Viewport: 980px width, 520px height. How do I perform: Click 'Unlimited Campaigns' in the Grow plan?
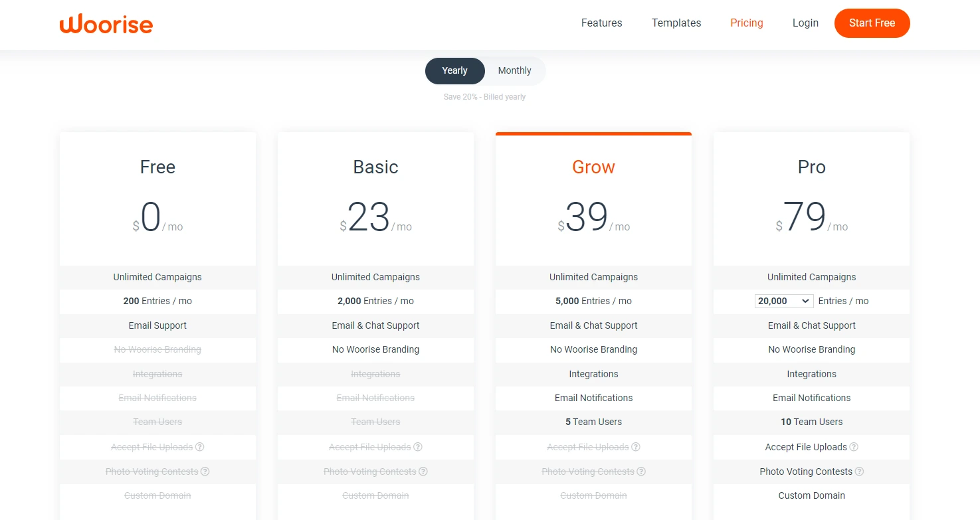[594, 277]
